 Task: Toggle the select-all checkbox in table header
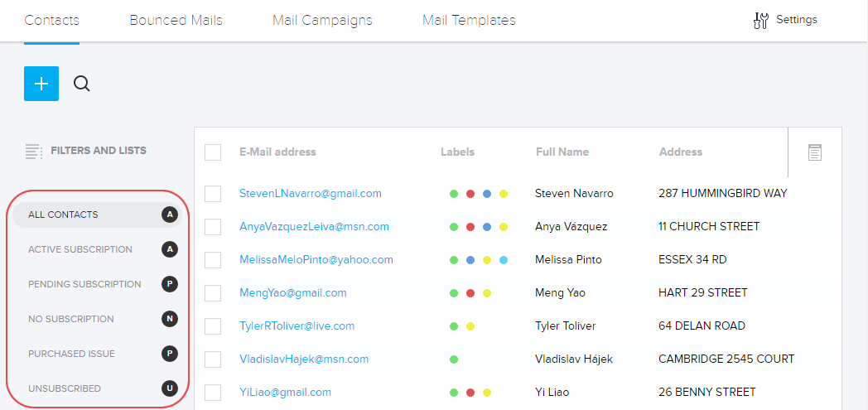tap(213, 152)
